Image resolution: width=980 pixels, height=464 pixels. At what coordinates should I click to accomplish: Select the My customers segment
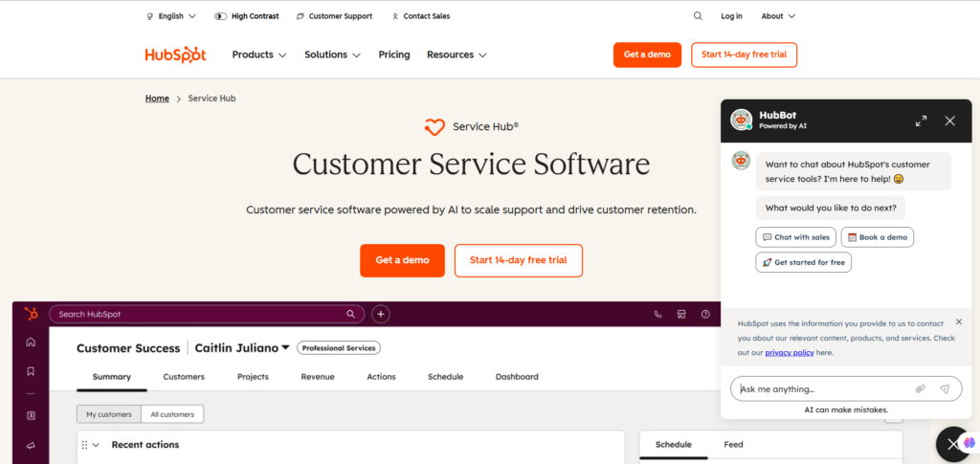point(109,414)
